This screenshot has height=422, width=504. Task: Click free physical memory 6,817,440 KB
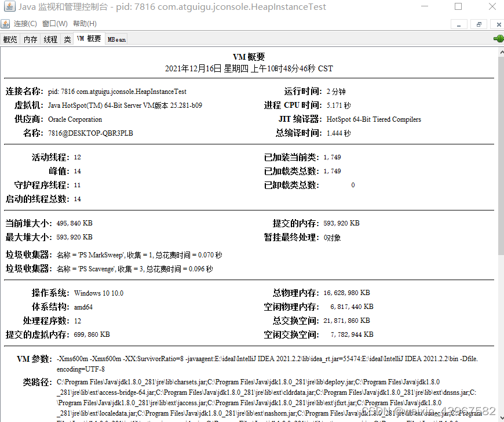coord(352,307)
